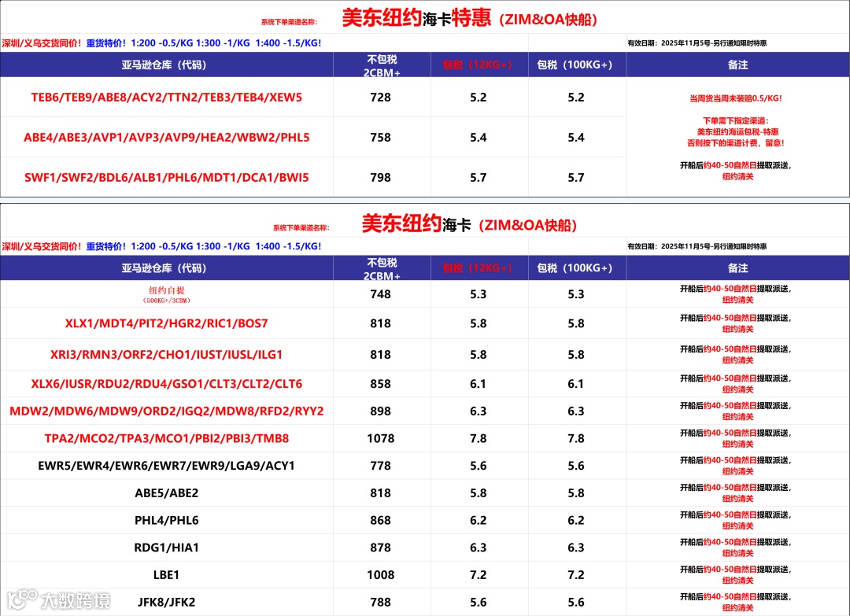Select the ABE4/ABE3/AVP1/AVP3 warehouse code cell
Viewport: 850px width, 616px height.
point(166,138)
